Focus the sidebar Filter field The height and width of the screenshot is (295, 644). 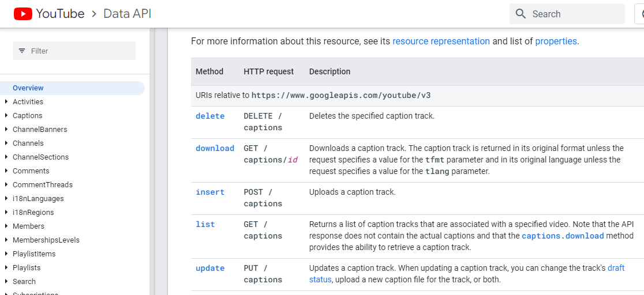(x=74, y=51)
